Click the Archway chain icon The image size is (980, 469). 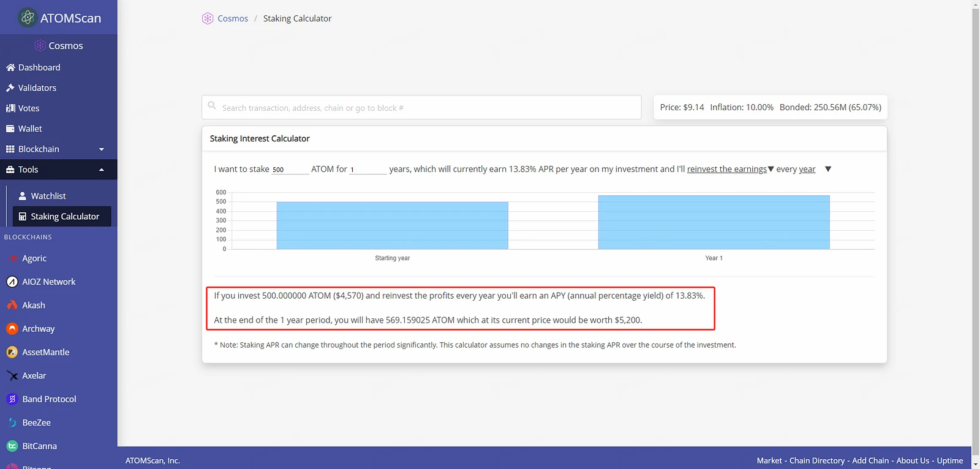[12, 329]
